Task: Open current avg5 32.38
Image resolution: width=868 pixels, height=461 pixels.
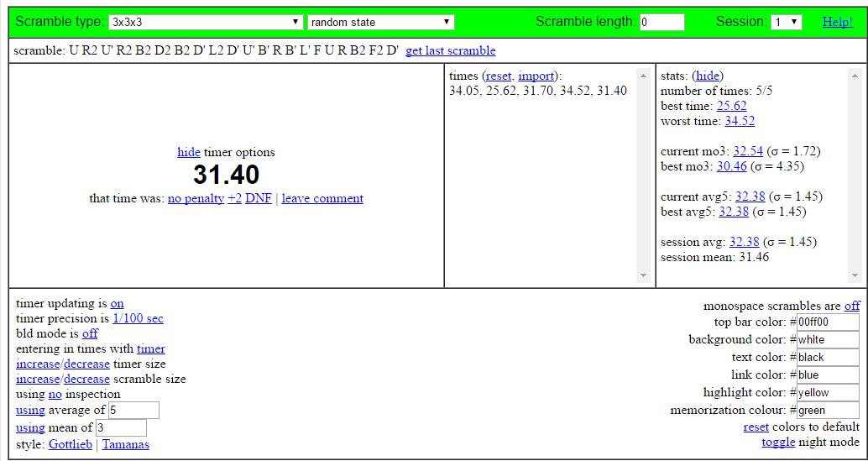Action: tap(750, 196)
